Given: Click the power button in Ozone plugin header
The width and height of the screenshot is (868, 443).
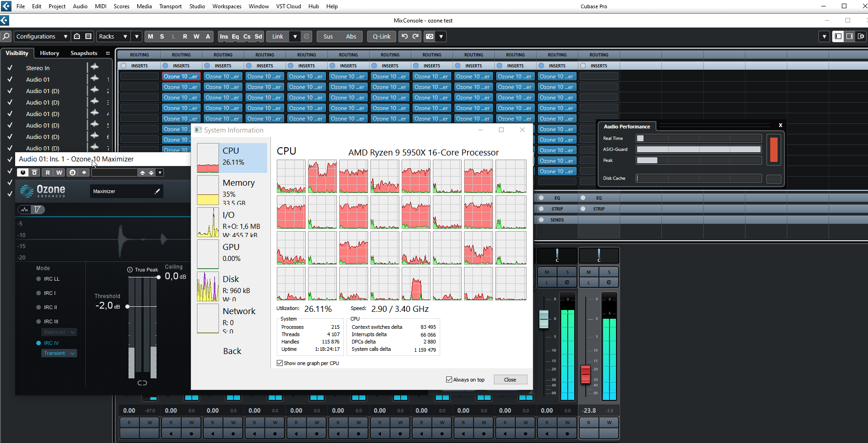Looking at the screenshot, I should 23,172.
